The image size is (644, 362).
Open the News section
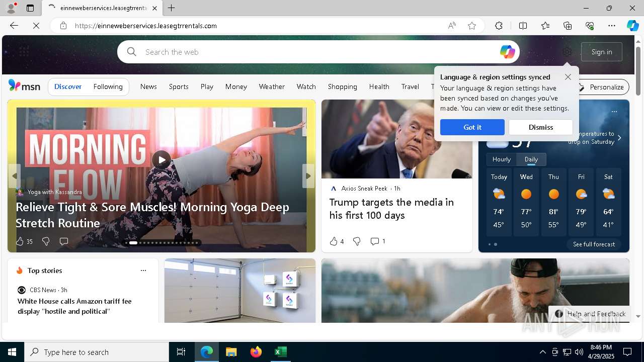click(x=148, y=86)
